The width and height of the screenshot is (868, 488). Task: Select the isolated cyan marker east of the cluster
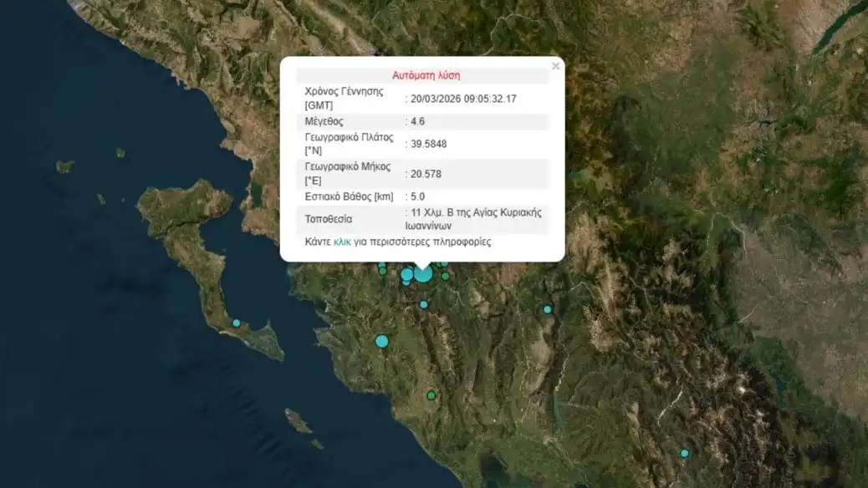coord(548,309)
